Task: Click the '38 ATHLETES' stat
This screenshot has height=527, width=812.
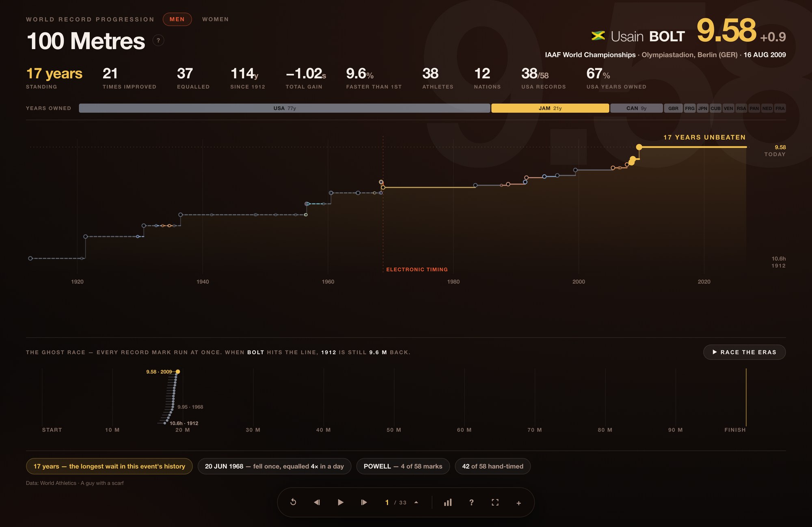Action: tap(438, 78)
